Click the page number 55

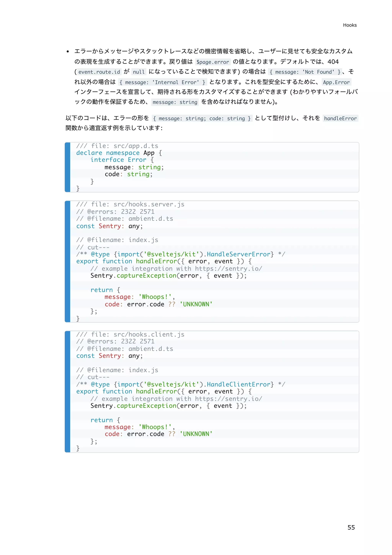(351, 527)
